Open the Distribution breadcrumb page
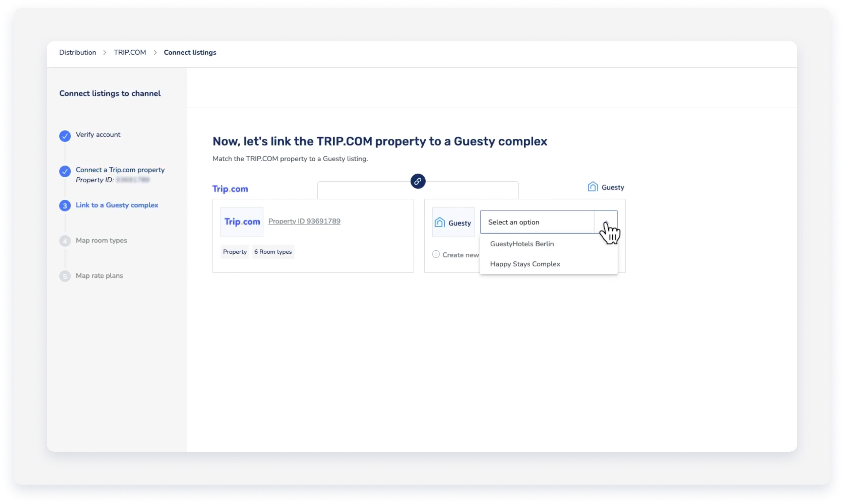 coord(77,52)
